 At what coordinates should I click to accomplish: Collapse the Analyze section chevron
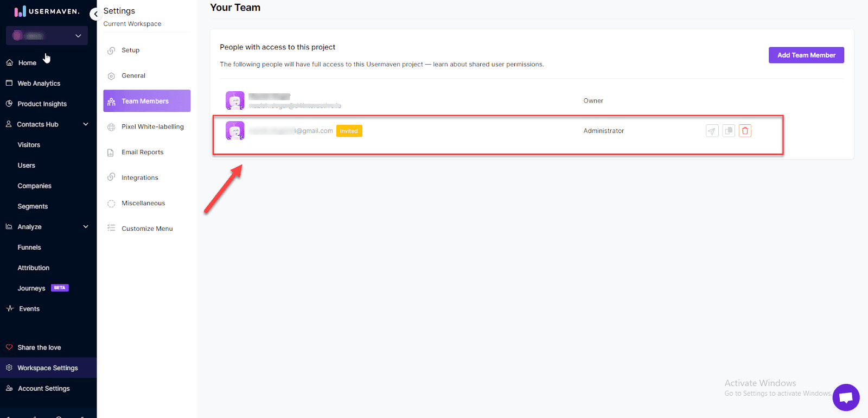coord(85,227)
